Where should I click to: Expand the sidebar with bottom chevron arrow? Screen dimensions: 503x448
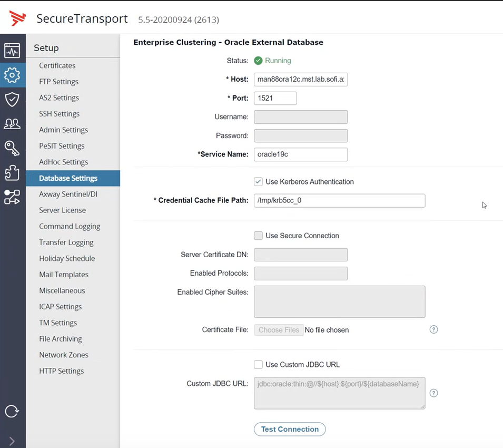pos(12,441)
